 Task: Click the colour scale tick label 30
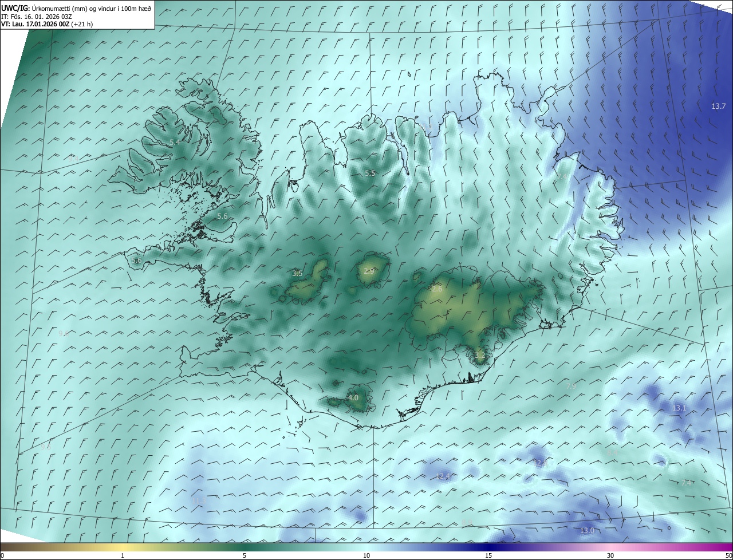point(610,555)
